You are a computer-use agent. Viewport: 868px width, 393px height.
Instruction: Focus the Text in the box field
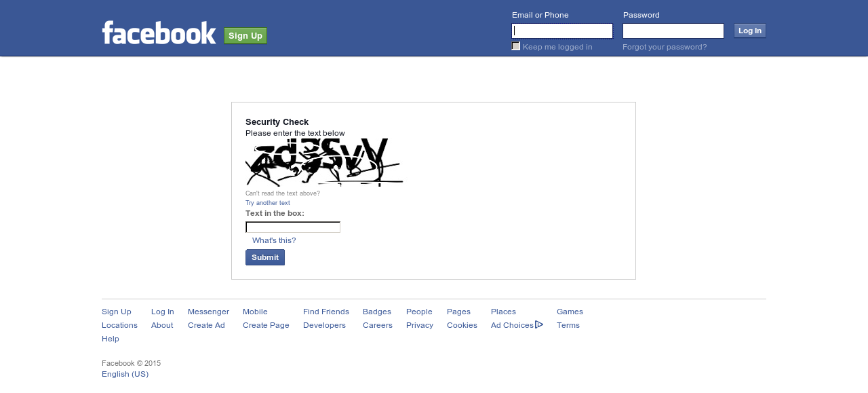coord(293,227)
